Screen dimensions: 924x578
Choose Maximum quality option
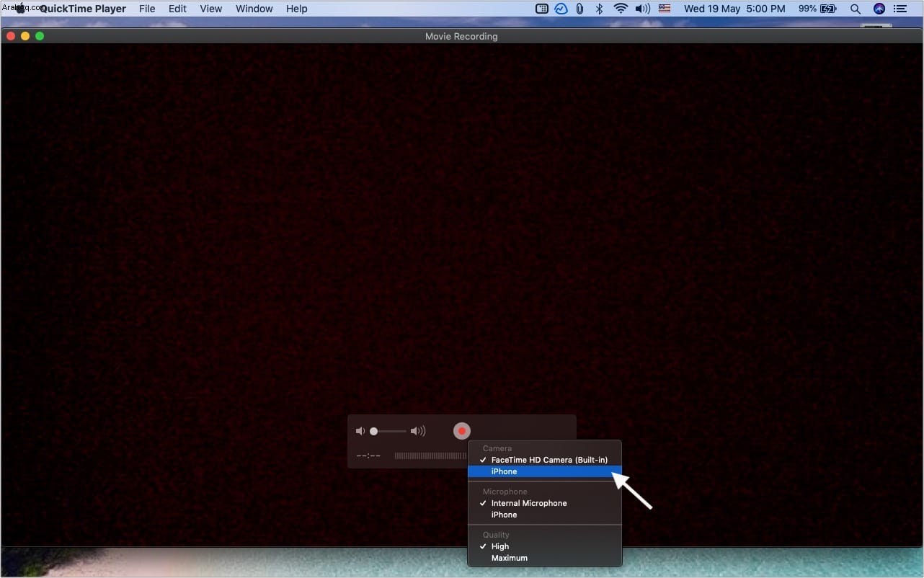point(544,558)
